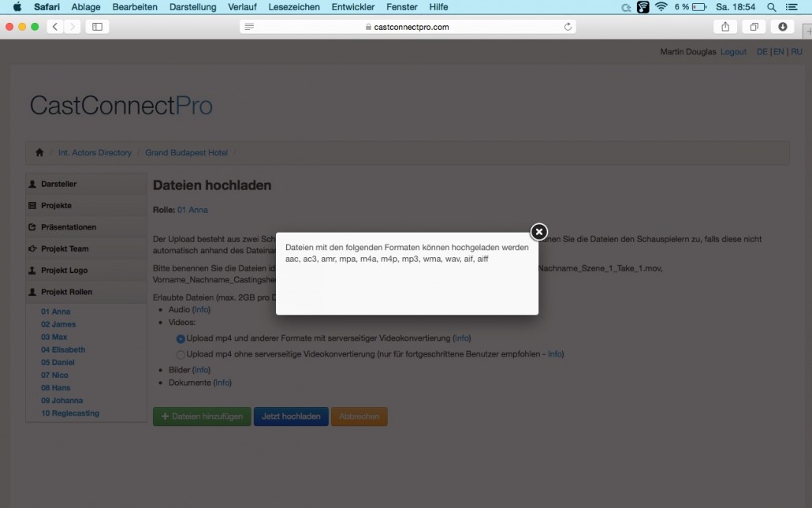Open Info link for advanced users option
Screen dimensions: 812x508
point(555,354)
